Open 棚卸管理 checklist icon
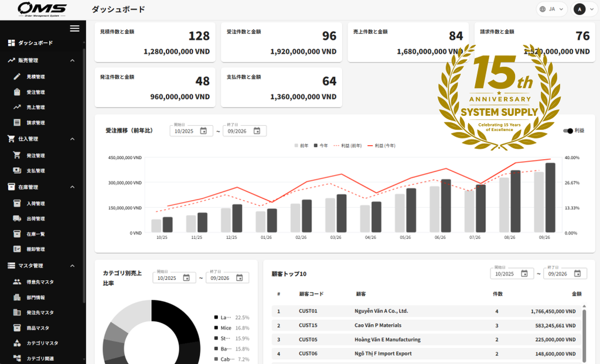The height and width of the screenshot is (364, 600). 17,249
